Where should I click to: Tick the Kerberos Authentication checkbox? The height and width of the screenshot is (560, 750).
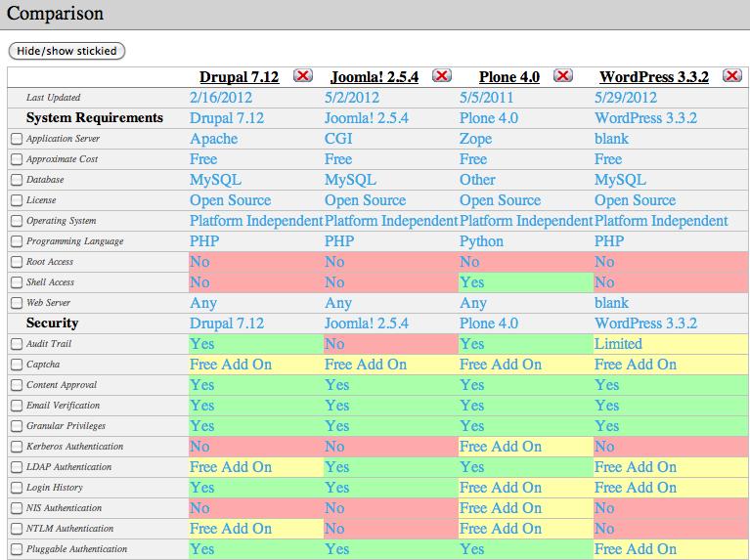tap(17, 447)
